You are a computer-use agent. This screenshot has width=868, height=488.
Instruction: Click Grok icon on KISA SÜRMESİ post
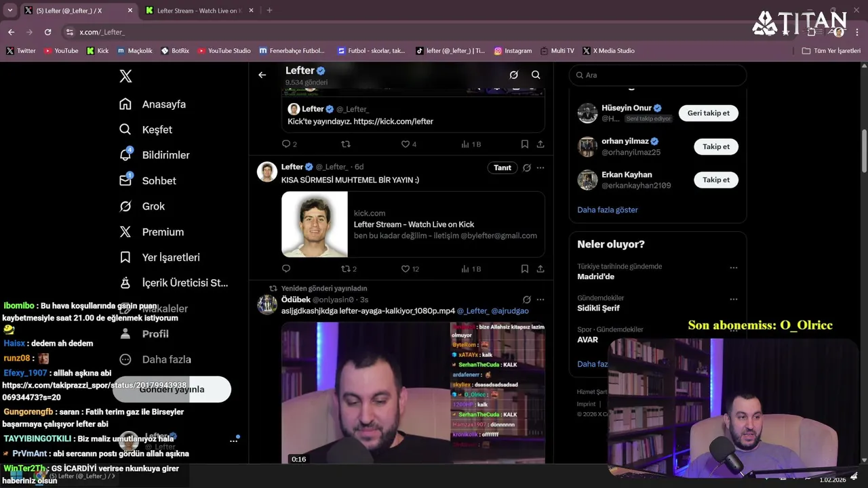pyautogui.click(x=527, y=167)
